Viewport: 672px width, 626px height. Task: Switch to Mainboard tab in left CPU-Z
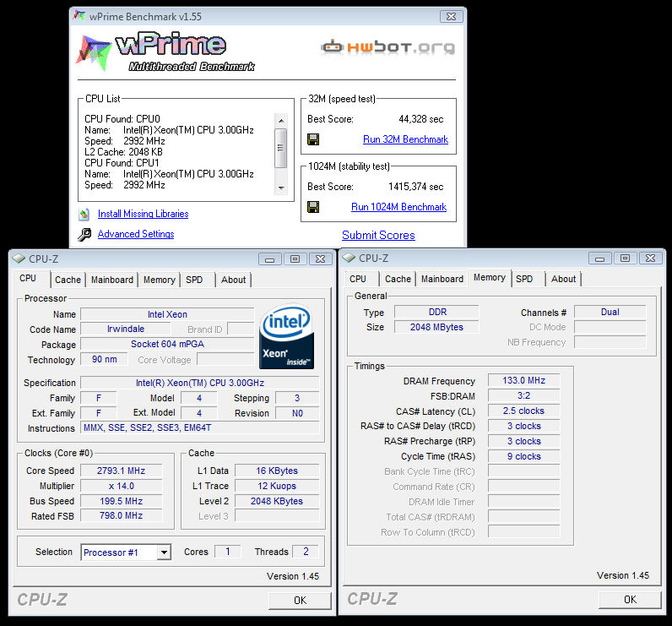[111, 280]
